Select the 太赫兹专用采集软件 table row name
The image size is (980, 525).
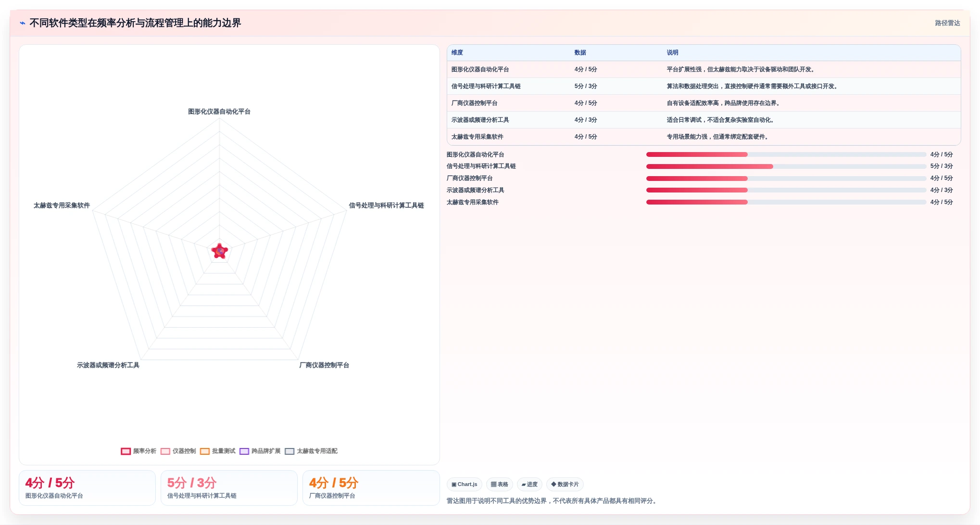pos(477,137)
